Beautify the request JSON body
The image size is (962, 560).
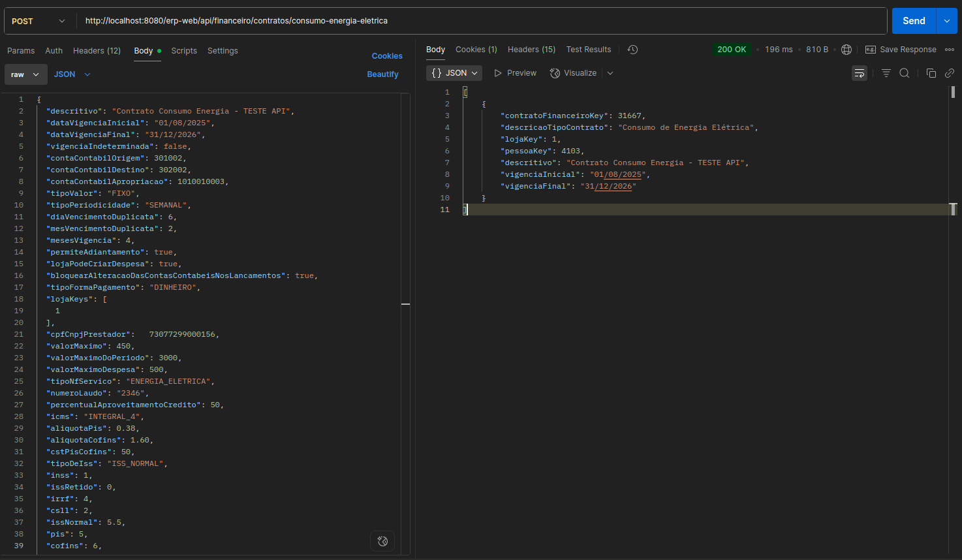382,74
